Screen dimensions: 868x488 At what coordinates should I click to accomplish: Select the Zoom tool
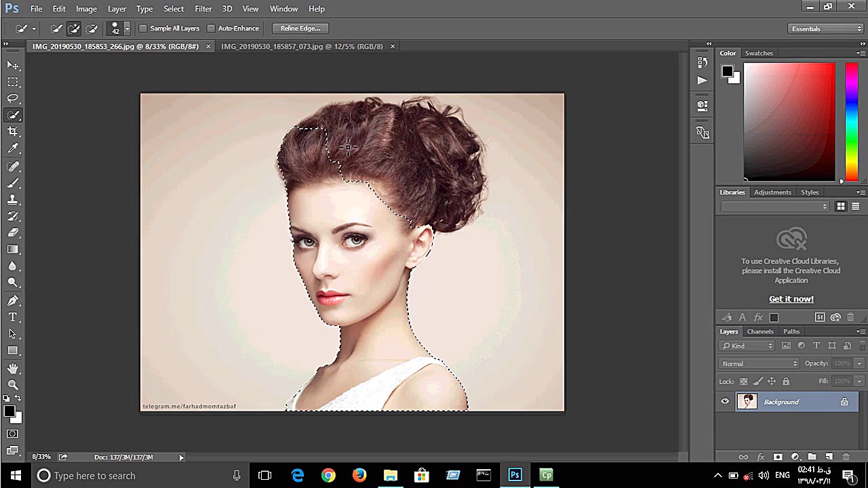pyautogui.click(x=13, y=385)
